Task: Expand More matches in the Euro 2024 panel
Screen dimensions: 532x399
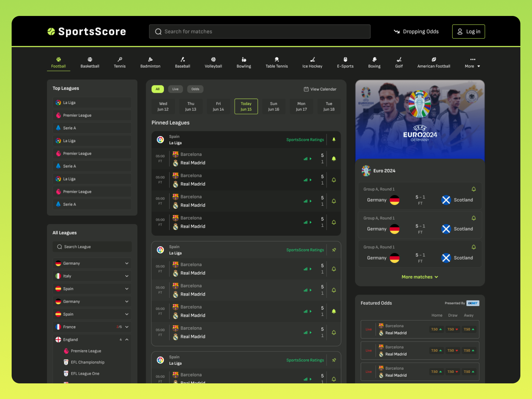Action: (x=420, y=277)
